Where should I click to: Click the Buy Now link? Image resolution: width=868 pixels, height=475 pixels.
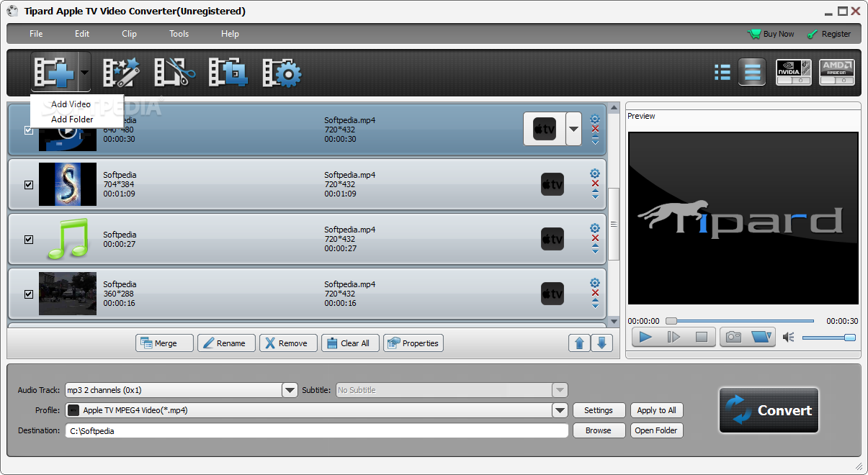coord(771,34)
